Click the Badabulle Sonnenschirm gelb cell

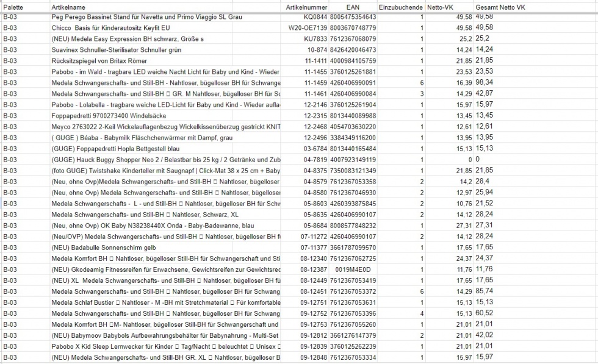(104, 248)
